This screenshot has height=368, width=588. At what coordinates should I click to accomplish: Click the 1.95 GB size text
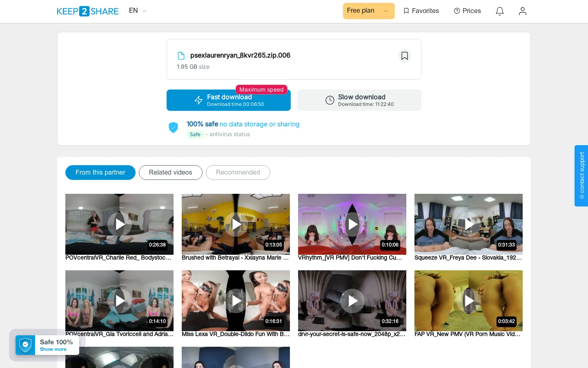193,67
